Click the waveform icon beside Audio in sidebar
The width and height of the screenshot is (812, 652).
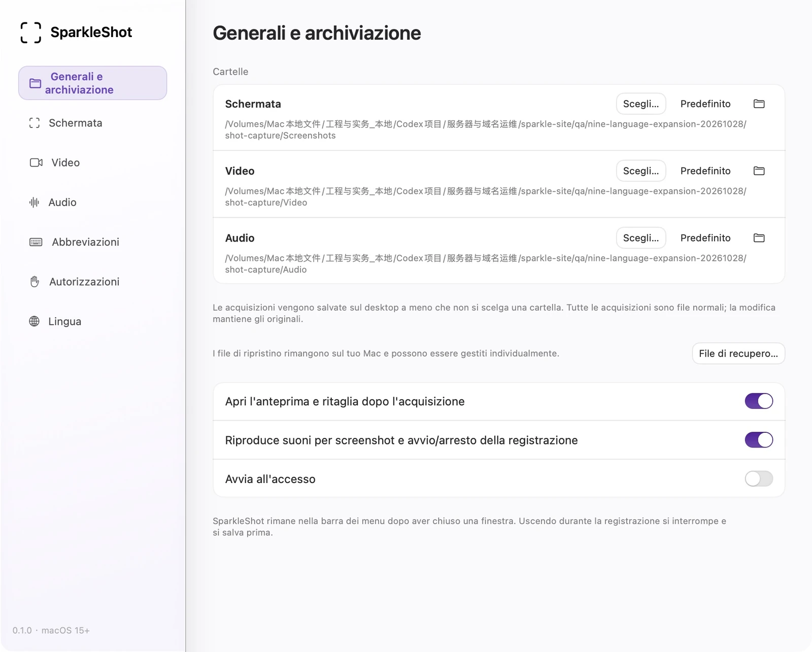34,202
